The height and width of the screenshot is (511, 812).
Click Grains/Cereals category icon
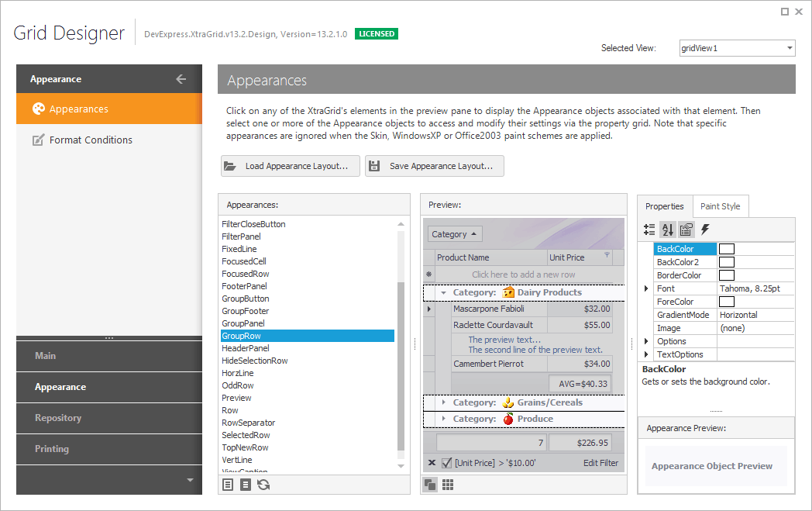coord(508,402)
